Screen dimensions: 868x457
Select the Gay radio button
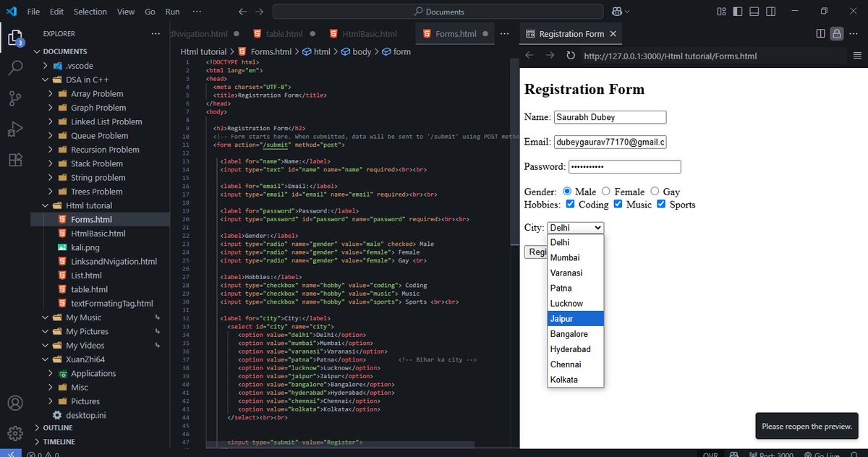tap(655, 192)
